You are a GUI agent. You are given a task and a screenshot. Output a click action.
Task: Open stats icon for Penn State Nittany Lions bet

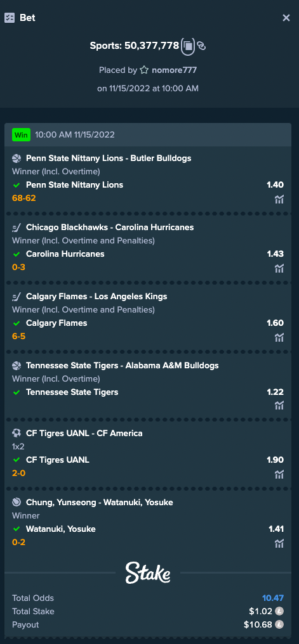pos(279,200)
